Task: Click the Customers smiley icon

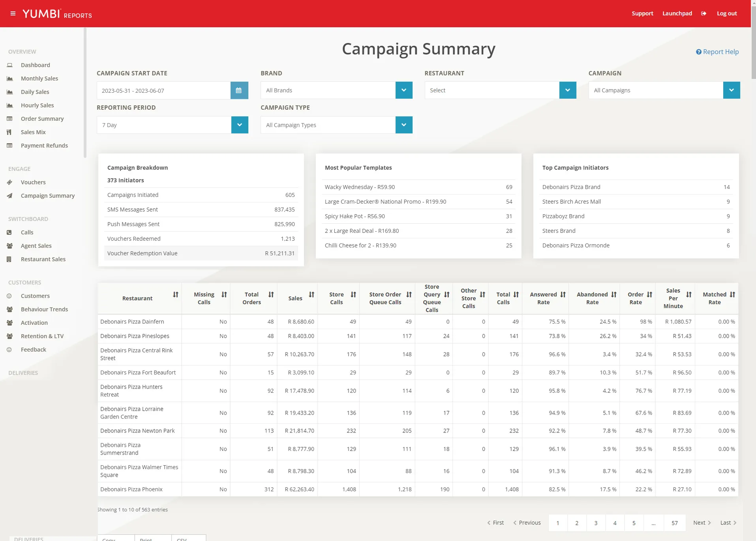Action: tap(9, 296)
